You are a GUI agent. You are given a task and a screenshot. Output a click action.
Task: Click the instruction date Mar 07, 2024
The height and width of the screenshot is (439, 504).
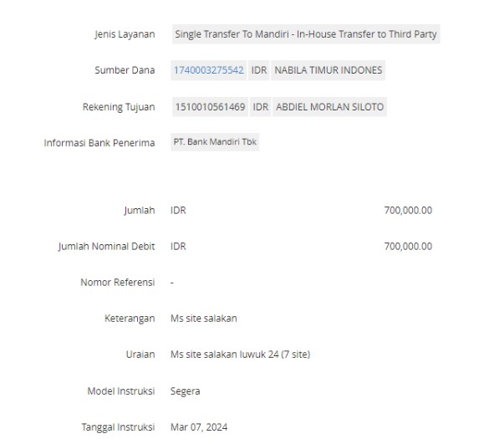click(x=199, y=427)
